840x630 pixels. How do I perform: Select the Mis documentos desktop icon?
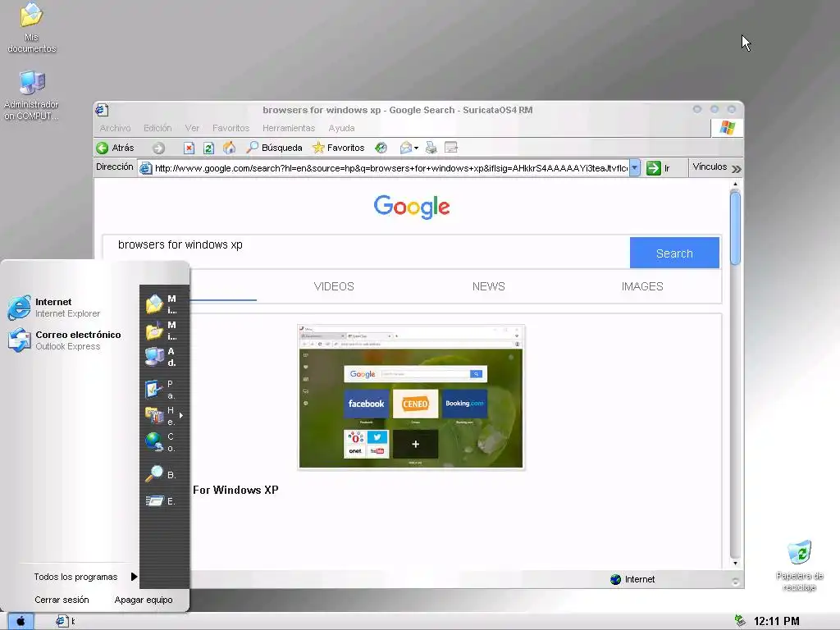click(32, 28)
